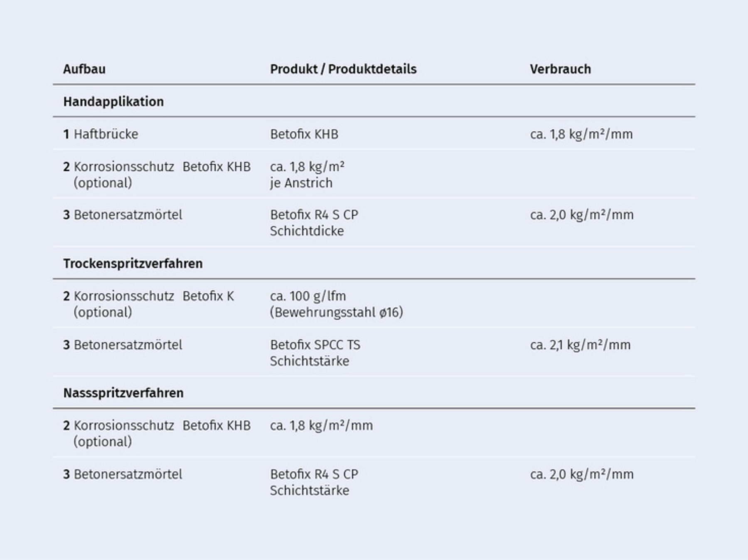Click the Handapplikation section heading
The width and height of the screenshot is (748, 560).
[x=113, y=101]
